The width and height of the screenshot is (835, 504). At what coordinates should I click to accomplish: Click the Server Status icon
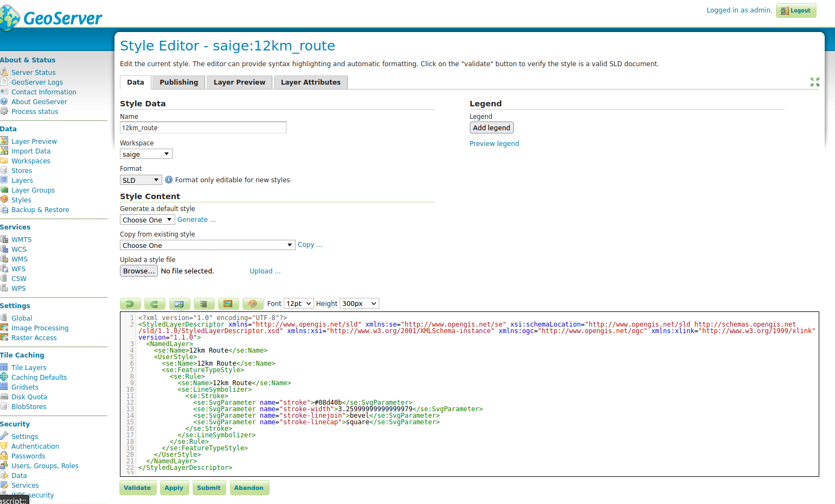[4, 72]
